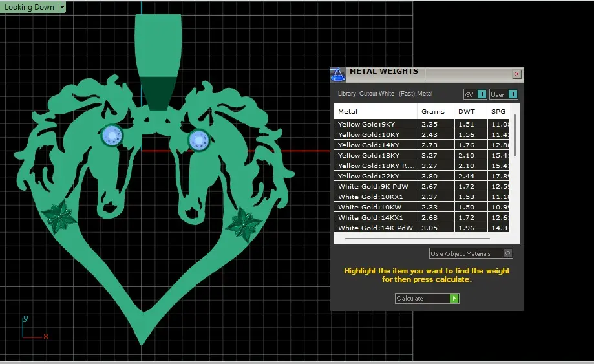Select the Yellow Gold:10KY row

click(x=421, y=134)
